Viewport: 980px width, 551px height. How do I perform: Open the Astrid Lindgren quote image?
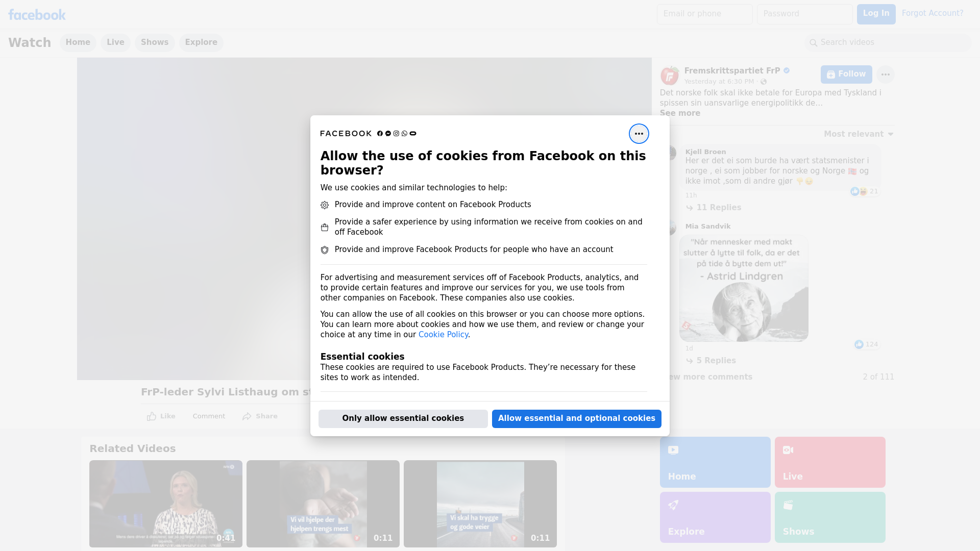(x=744, y=288)
